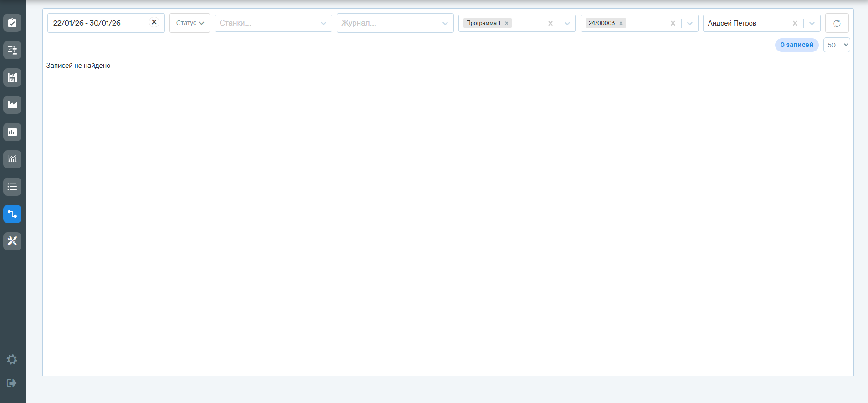
Task: Clear the Андрей Петров selection
Action: pos(795,23)
